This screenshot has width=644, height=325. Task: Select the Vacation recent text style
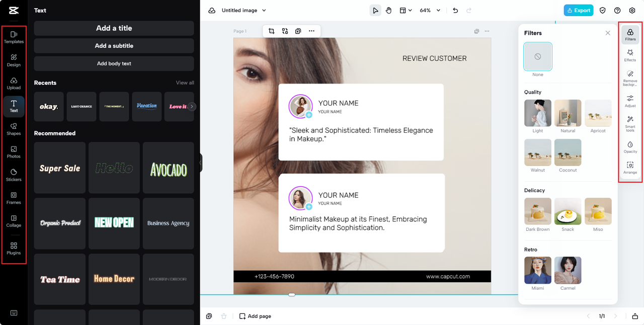coord(147,107)
